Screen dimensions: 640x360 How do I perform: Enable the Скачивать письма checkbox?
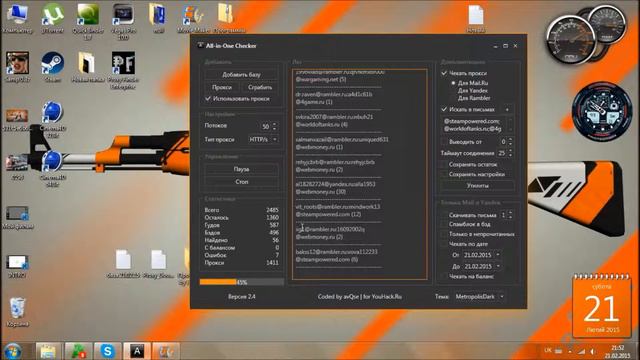(444, 215)
